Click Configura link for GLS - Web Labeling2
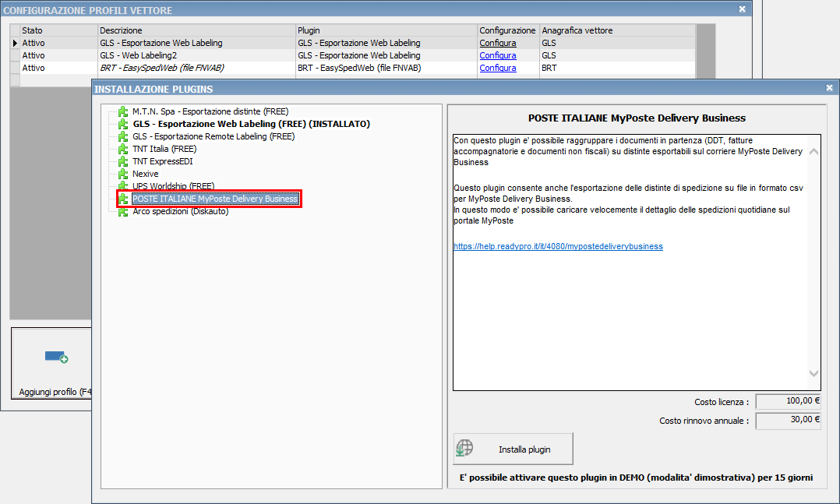Screen dimensions: 840x504 click(x=498, y=55)
